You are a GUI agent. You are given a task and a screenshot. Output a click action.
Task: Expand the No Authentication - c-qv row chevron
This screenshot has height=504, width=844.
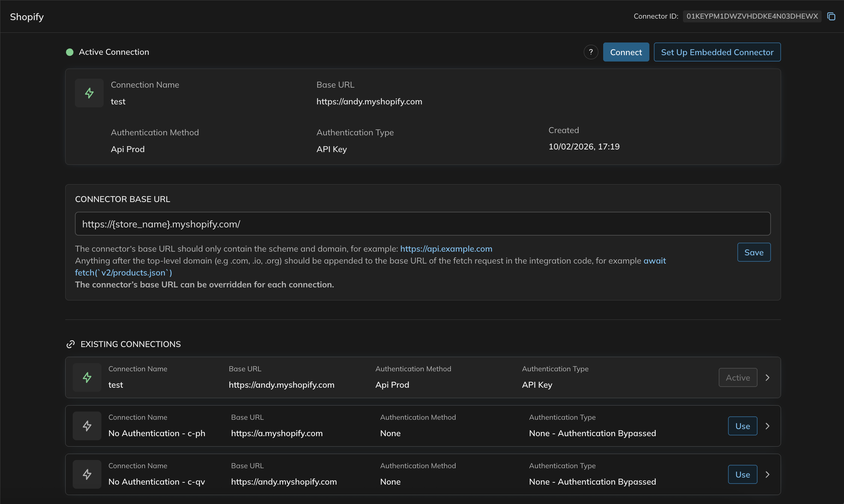point(768,475)
